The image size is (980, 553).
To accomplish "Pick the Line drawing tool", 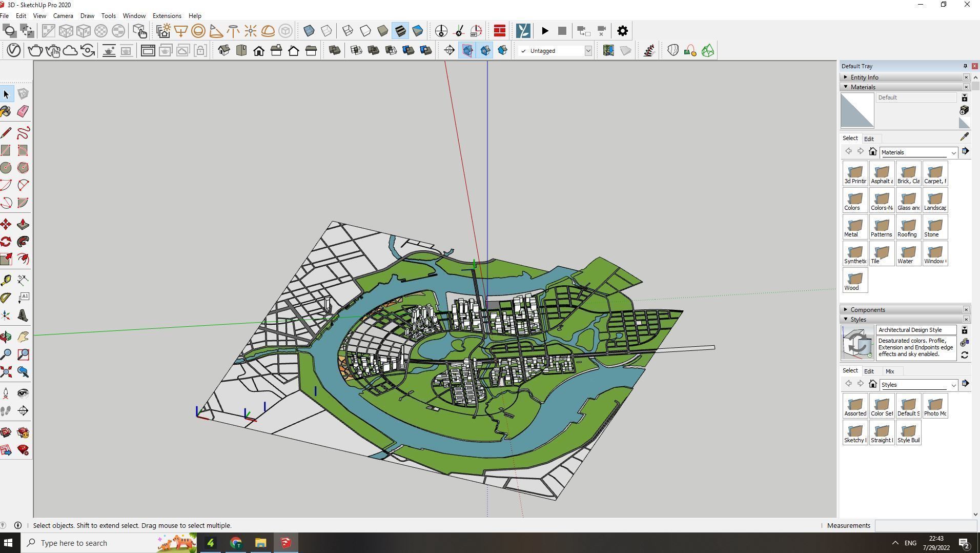I will pos(6,133).
